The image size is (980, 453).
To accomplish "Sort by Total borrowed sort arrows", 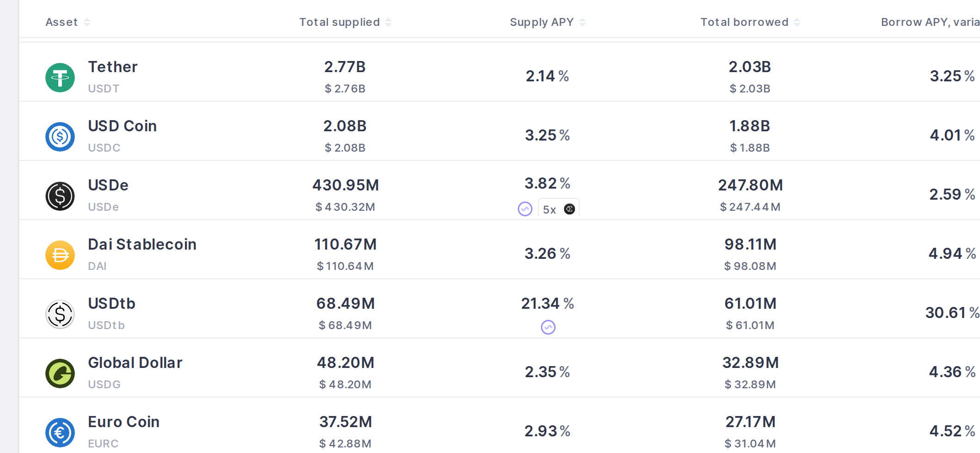I will tap(797, 22).
